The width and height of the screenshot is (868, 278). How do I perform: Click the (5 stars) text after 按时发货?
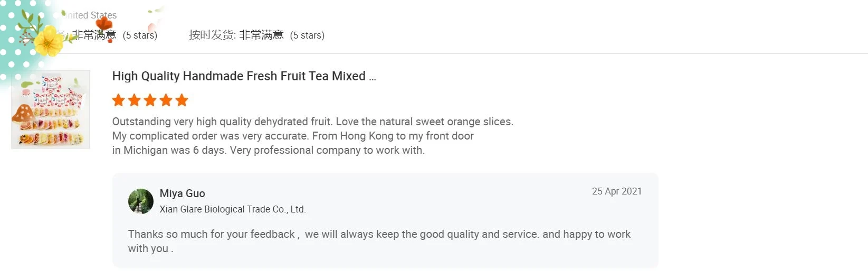point(307,35)
